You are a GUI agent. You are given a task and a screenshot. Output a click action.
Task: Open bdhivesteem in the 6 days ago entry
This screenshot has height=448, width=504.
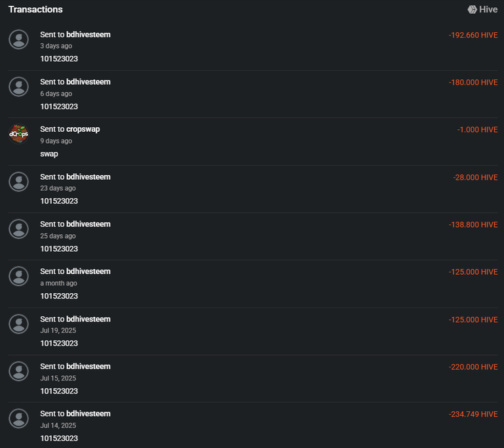(88, 82)
